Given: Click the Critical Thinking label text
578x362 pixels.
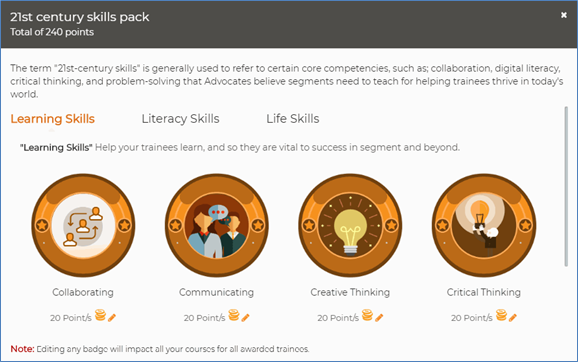Looking at the screenshot, I should 484,292.
